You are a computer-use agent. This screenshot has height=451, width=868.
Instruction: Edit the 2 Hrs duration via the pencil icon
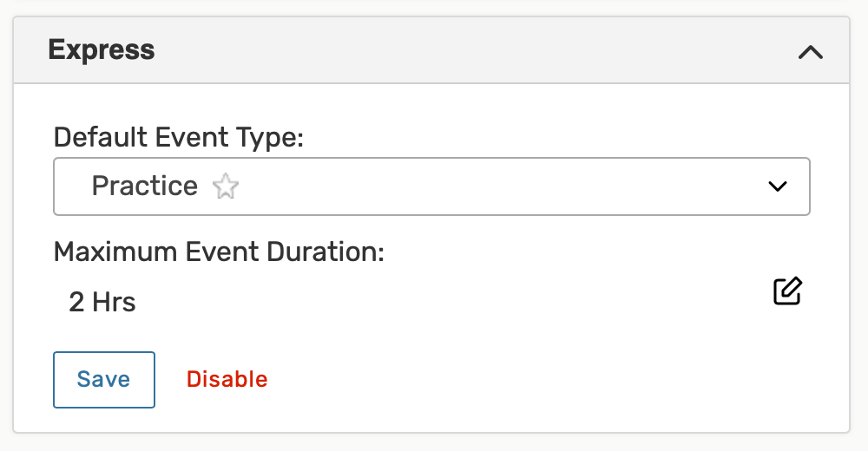[787, 291]
